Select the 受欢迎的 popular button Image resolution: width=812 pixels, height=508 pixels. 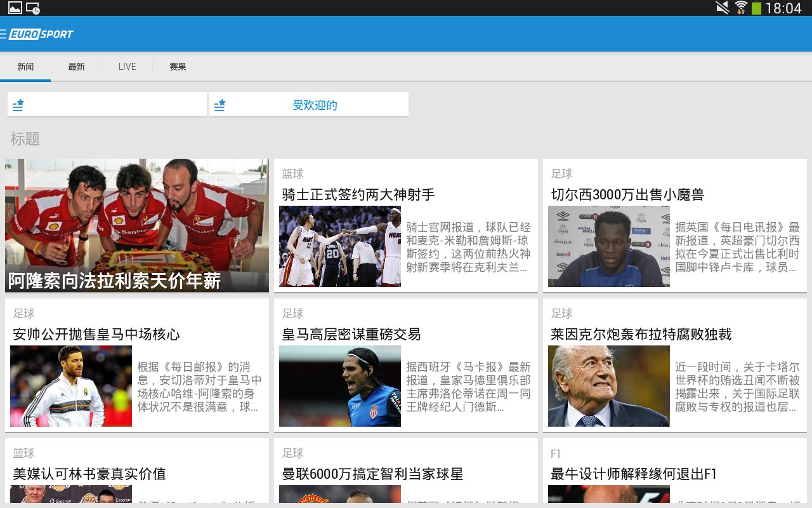[x=309, y=105]
